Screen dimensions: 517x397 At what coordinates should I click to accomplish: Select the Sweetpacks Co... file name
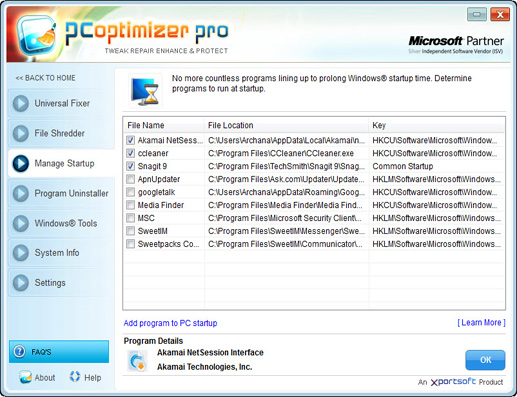pyautogui.click(x=168, y=244)
